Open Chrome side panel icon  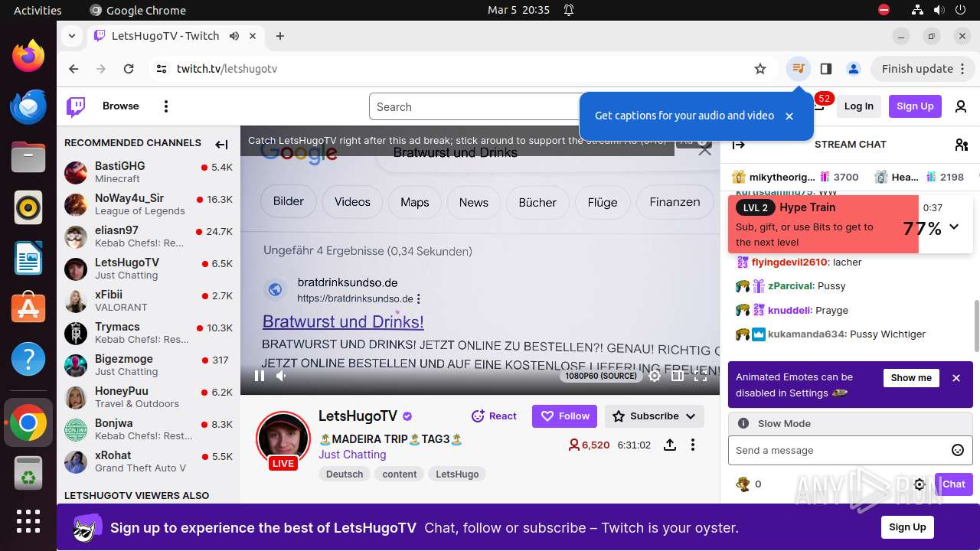point(825,69)
